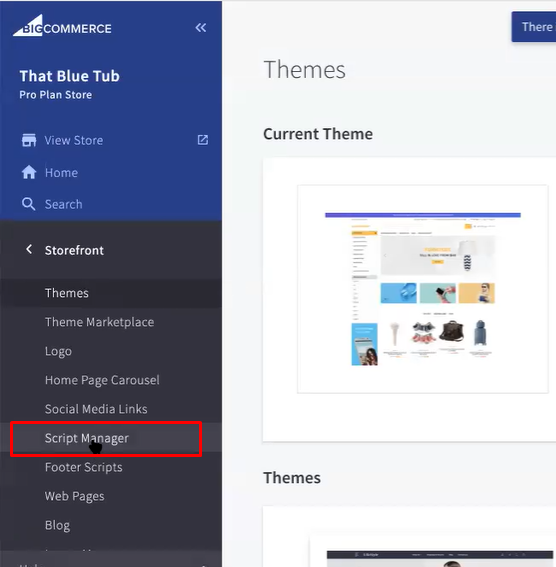Click the View Store storefront icon
556x567 pixels.
point(29,140)
